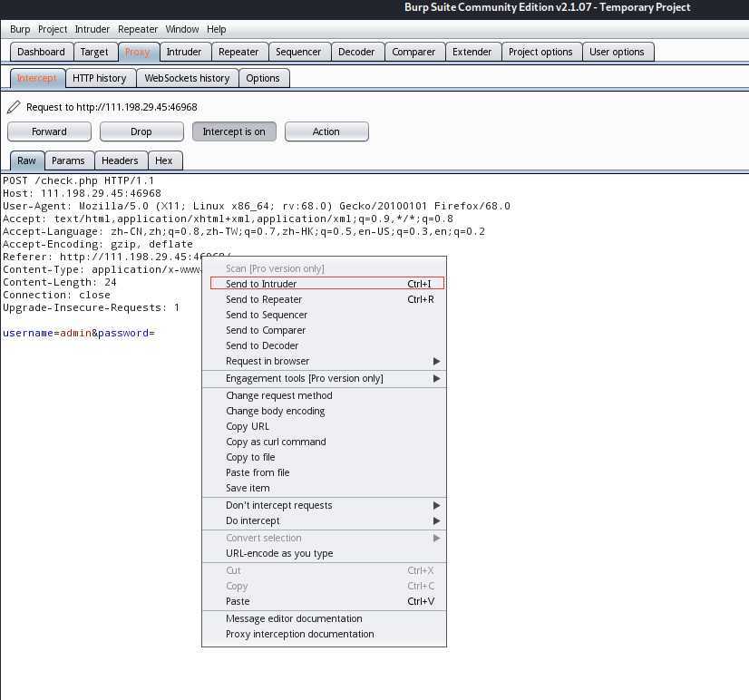Toggle the 'Intercept is on' button
This screenshot has height=700, width=749.
point(234,131)
